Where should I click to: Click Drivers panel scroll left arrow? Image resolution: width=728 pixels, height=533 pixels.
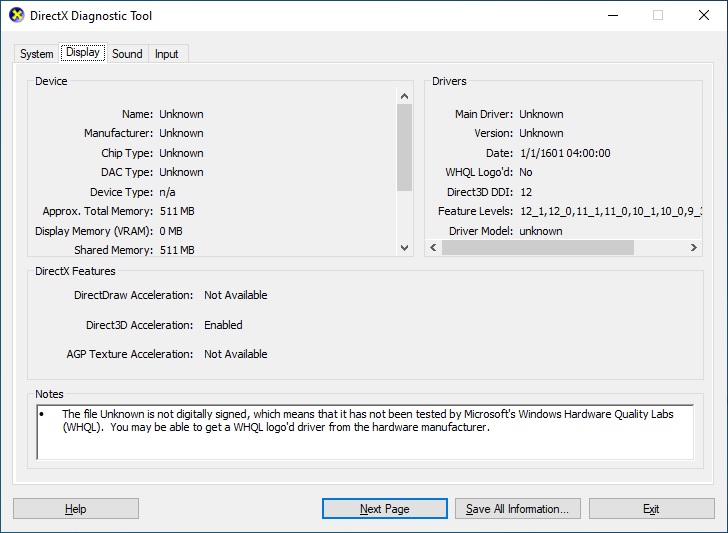pos(433,247)
